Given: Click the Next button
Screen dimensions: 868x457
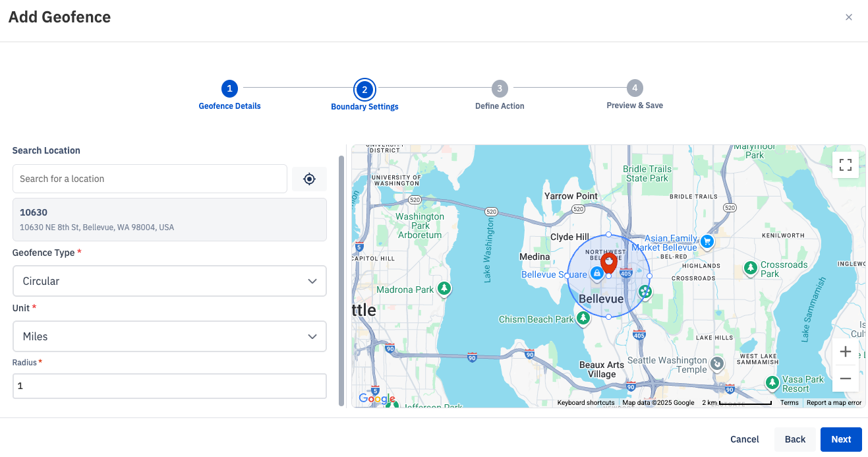Looking at the screenshot, I should click(841, 439).
